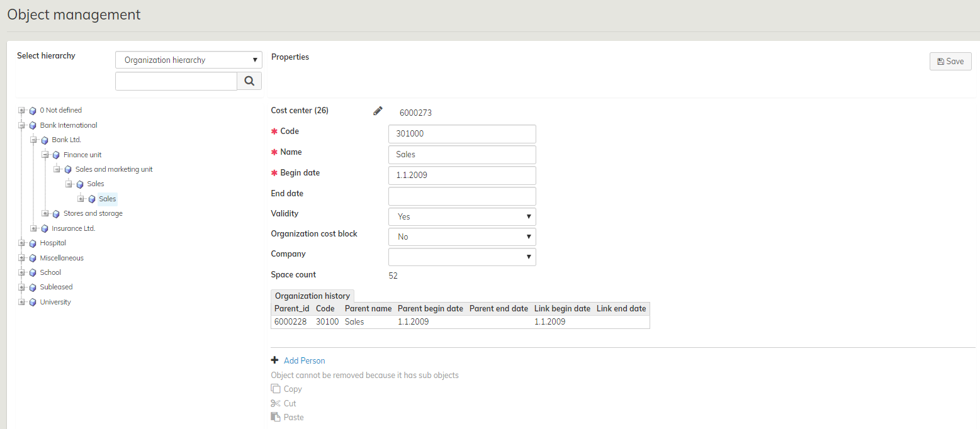Collapse the Bank International tree node
The width and height of the screenshot is (980, 429).
click(x=21, y=125)
